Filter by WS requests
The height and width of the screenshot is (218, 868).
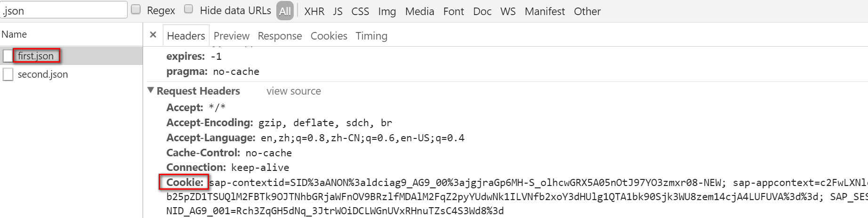click(x=508, y=11)
